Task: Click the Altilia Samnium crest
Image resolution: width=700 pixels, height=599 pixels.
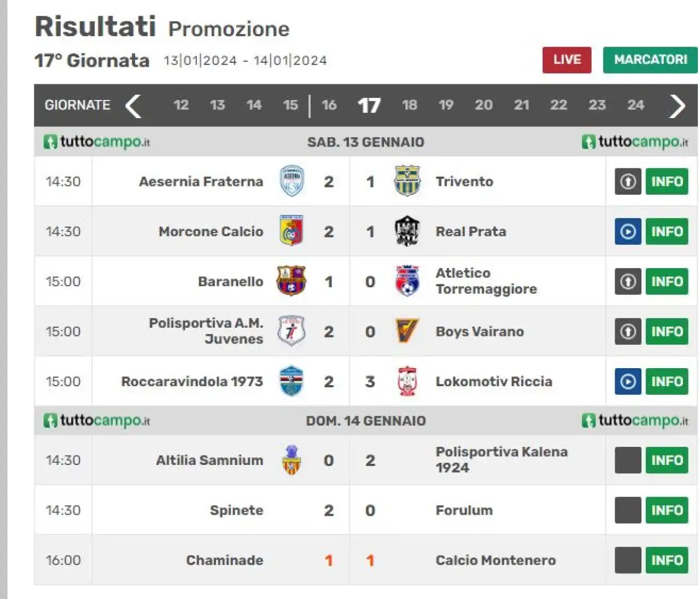Action: click(x=291, y=460)
